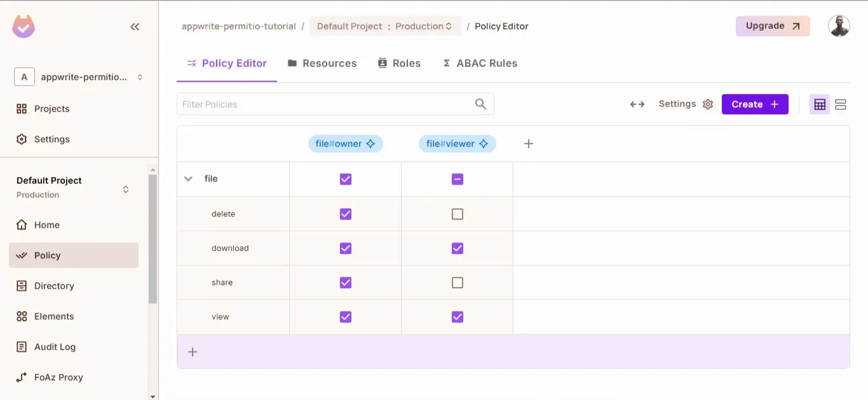The height and width of the screenshot is (400, 868).
Task: Switch to table grid view icon
Action: tap(820, 104)
